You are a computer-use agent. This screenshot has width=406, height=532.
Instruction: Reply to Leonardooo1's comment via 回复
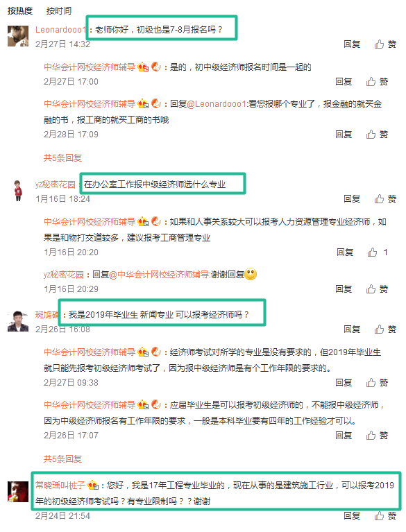click(352, 44)
